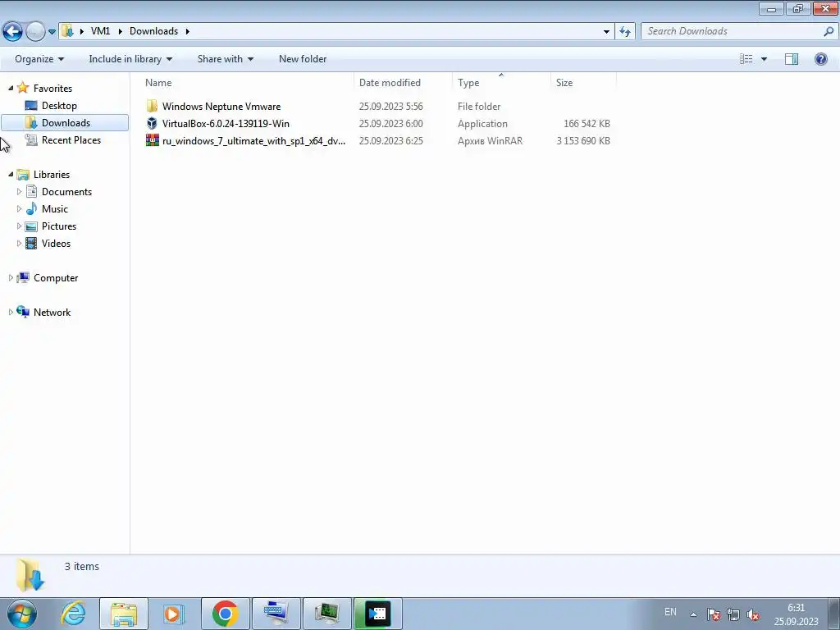Select Pictures library

click(59, 226)
